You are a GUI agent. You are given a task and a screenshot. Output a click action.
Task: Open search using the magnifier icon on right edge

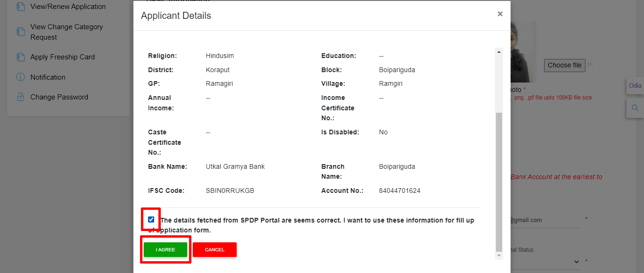[635, 108]
